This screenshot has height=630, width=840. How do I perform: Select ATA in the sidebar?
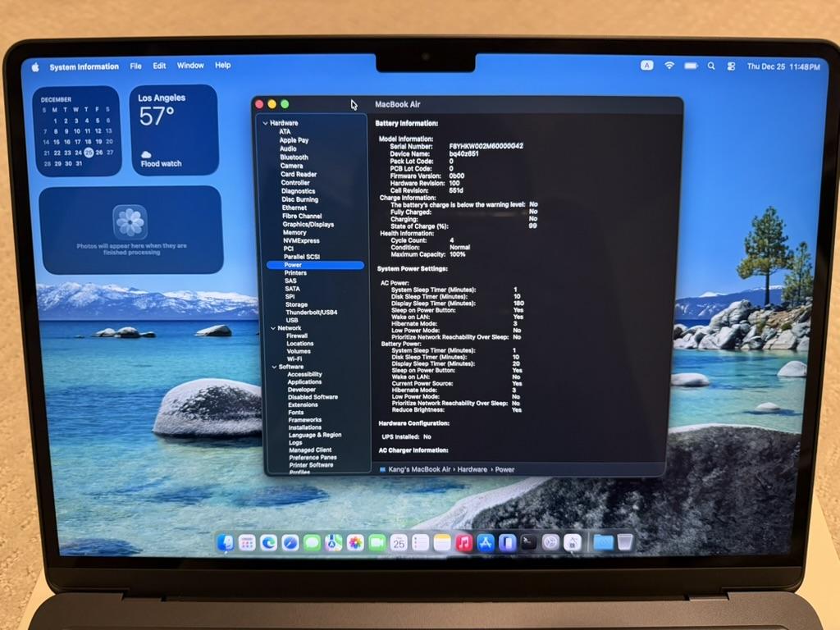(x=285, y=132)
